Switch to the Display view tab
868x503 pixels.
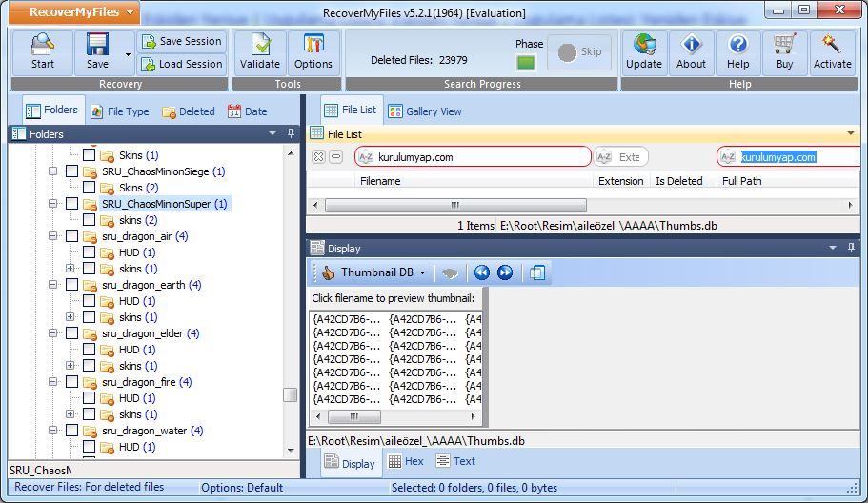click(x=350, y=463)
